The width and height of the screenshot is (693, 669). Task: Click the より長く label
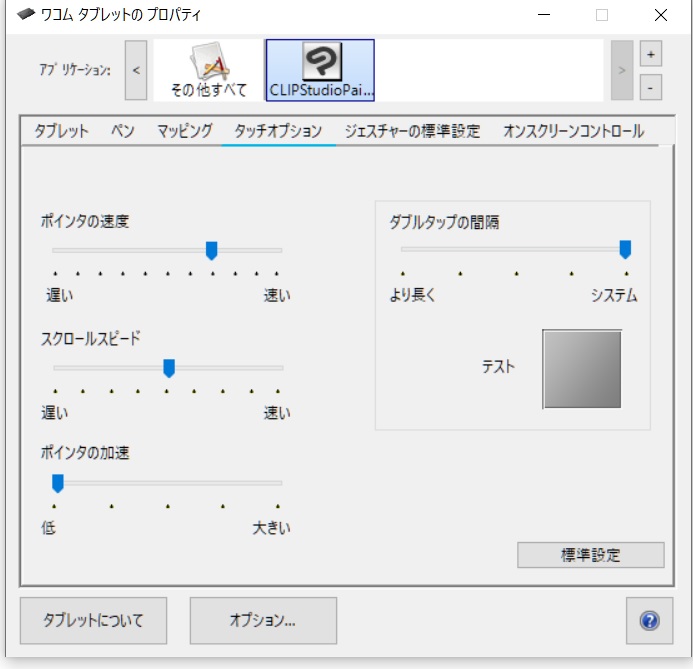point(412,295)
